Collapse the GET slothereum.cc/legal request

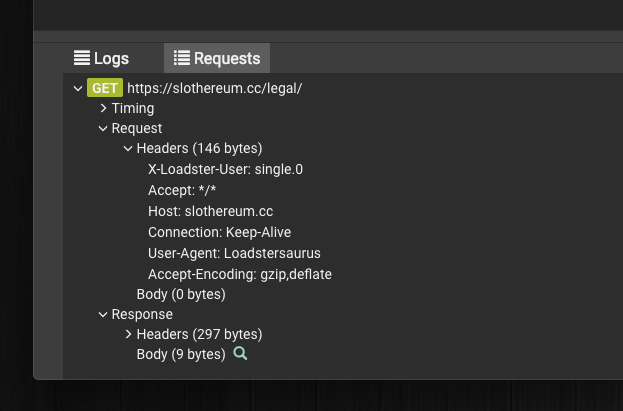(x=78, y=88)
